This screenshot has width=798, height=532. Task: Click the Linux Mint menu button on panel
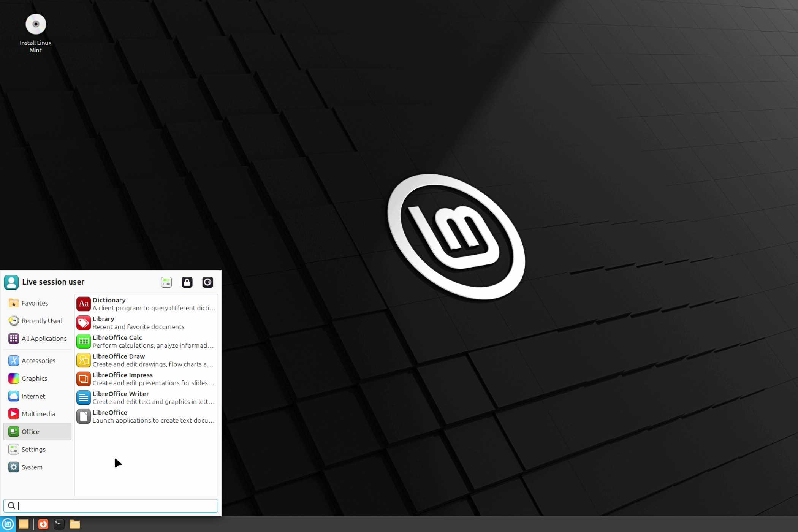point(8,524)
